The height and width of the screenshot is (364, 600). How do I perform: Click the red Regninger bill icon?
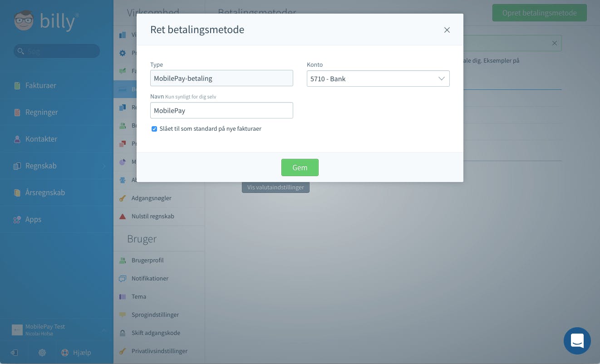17,112
